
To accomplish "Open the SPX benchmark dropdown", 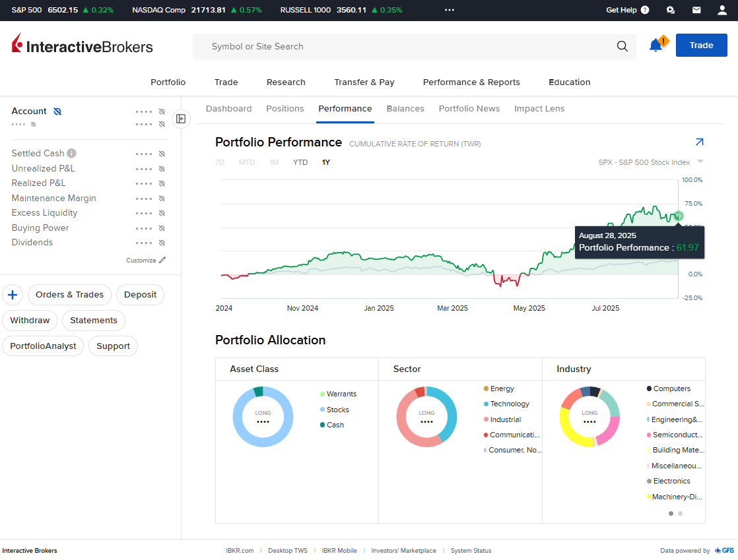I will coord(651,162).
